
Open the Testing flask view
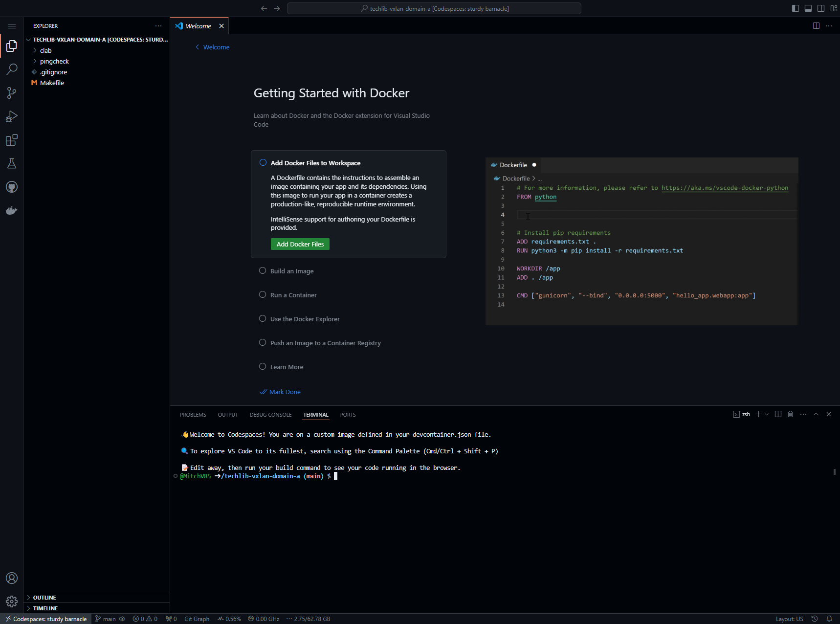click(12, 163)
